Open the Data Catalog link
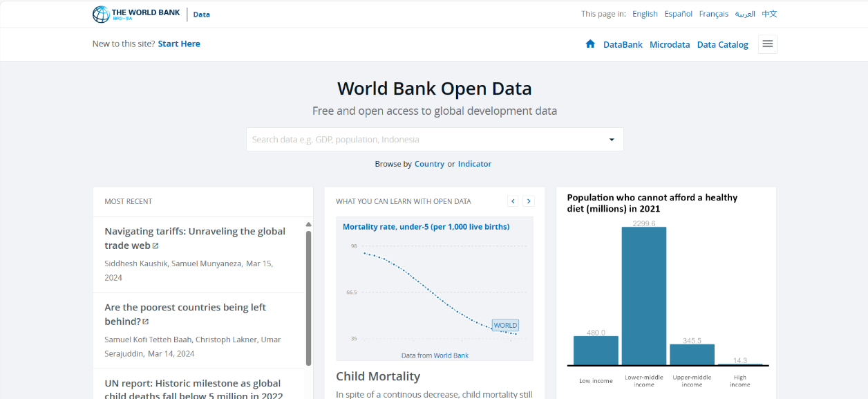Viewport: 868px width, 399px height. click(723, 45)
